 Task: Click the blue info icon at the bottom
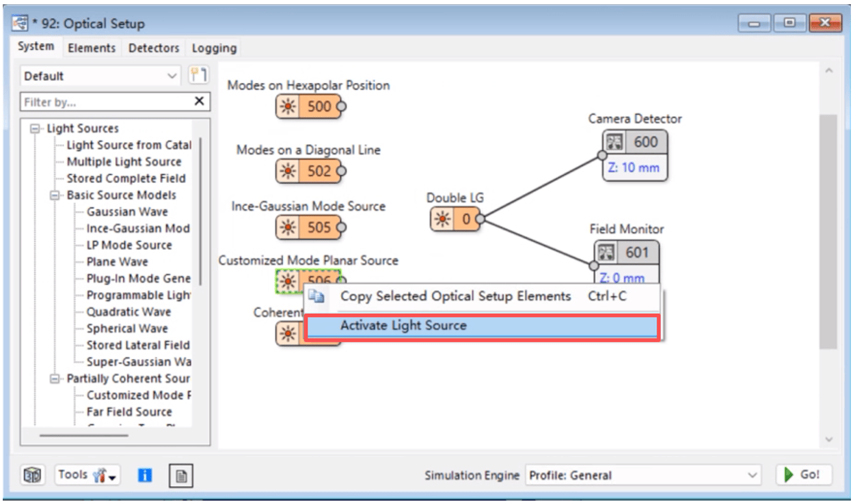click(144, 475)
